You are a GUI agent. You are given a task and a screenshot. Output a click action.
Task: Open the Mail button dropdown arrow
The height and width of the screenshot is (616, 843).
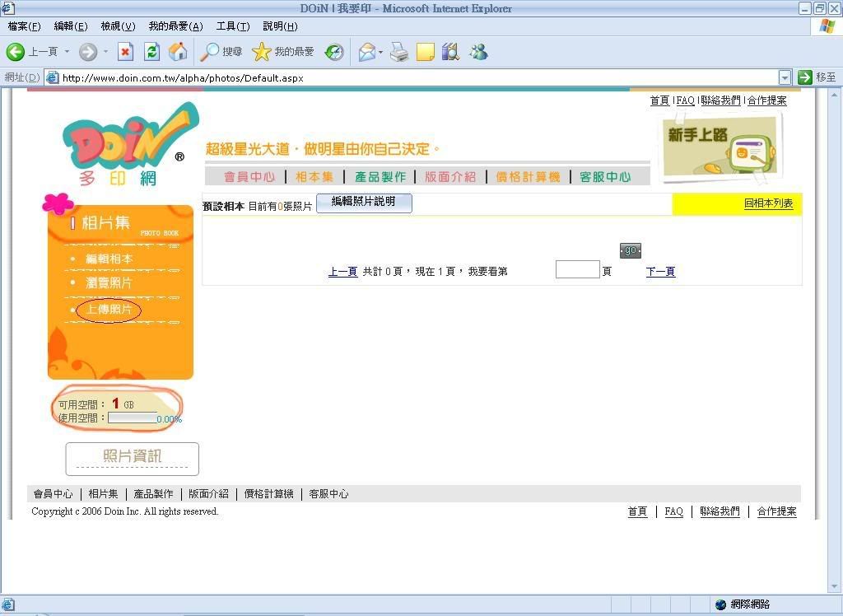coord(381,52)
